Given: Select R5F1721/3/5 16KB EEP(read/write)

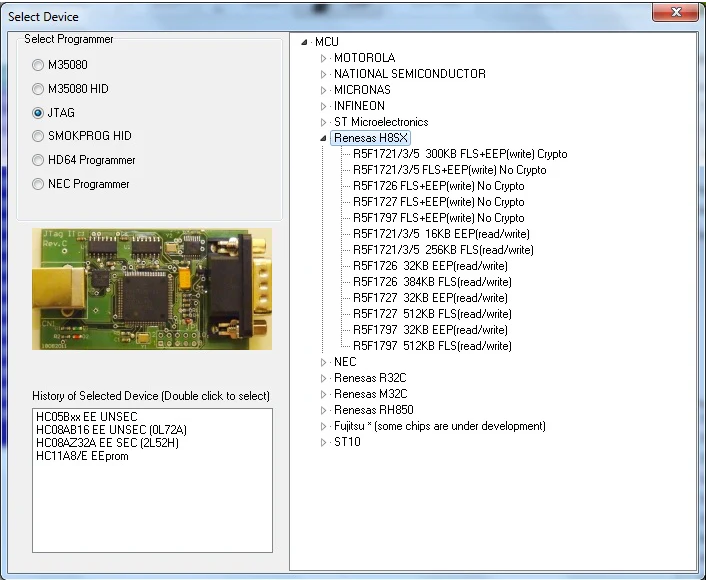Looking at the screenshot, I should click(x=441, y=234).
